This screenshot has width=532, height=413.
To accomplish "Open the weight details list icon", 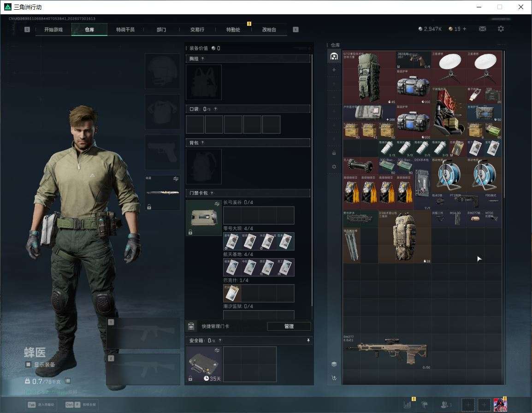I will pos(67,381).
